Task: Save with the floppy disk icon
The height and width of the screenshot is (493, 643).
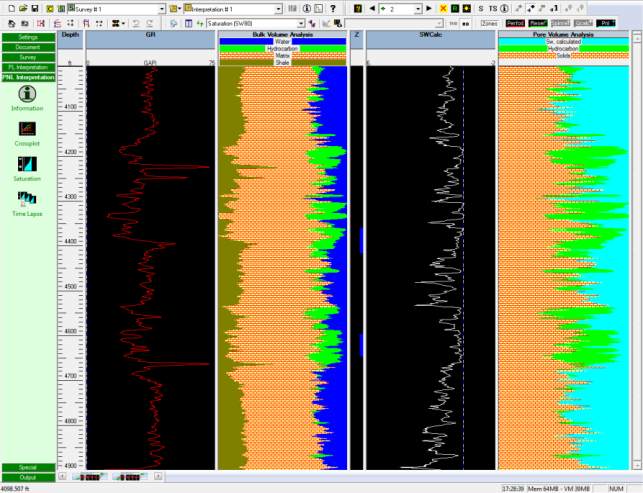Action: coord(35,9)
